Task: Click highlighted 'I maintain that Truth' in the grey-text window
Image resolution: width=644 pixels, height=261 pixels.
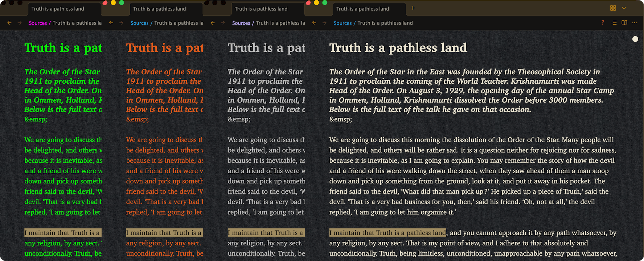Action: coord(266,233)
